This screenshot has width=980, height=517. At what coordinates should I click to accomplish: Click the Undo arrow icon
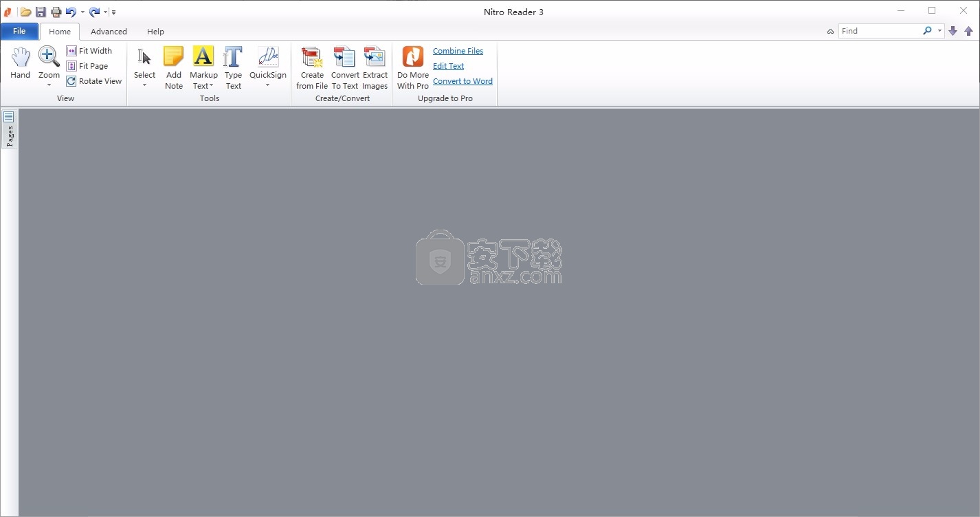71,12
